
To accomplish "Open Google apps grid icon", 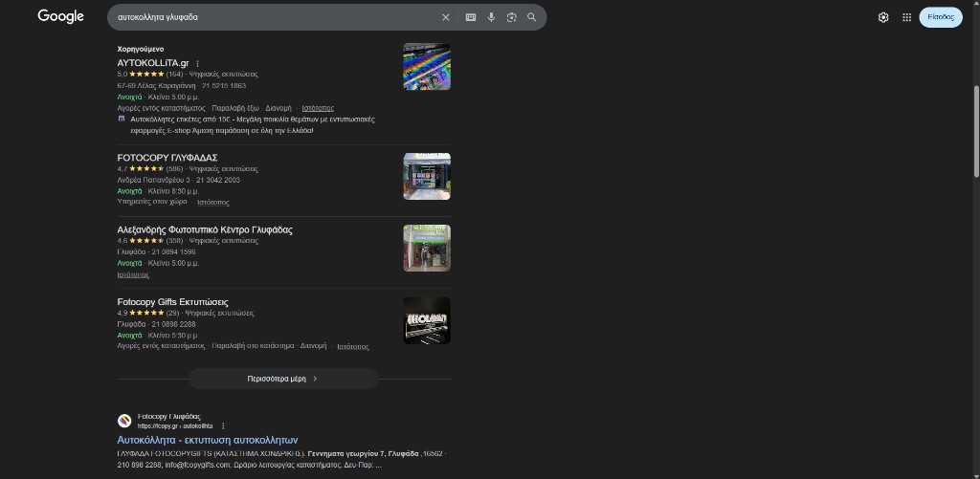I will coord(907,17).
